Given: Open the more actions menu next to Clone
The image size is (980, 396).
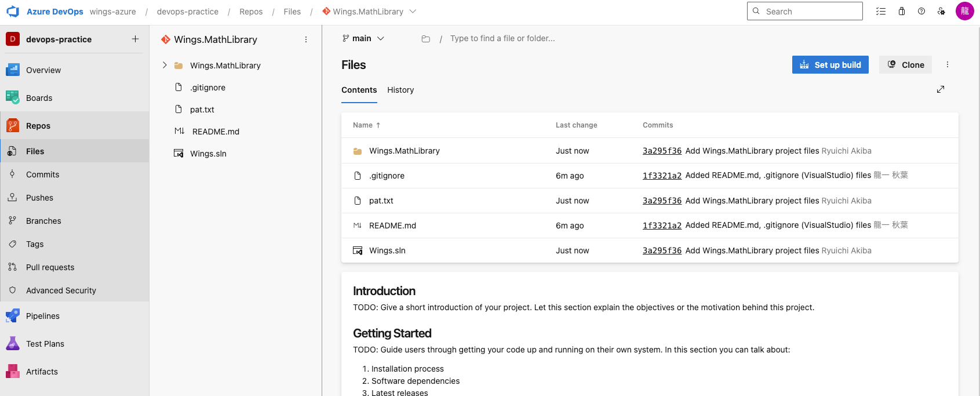Looking at the screenshot, I should click(948, 65).
